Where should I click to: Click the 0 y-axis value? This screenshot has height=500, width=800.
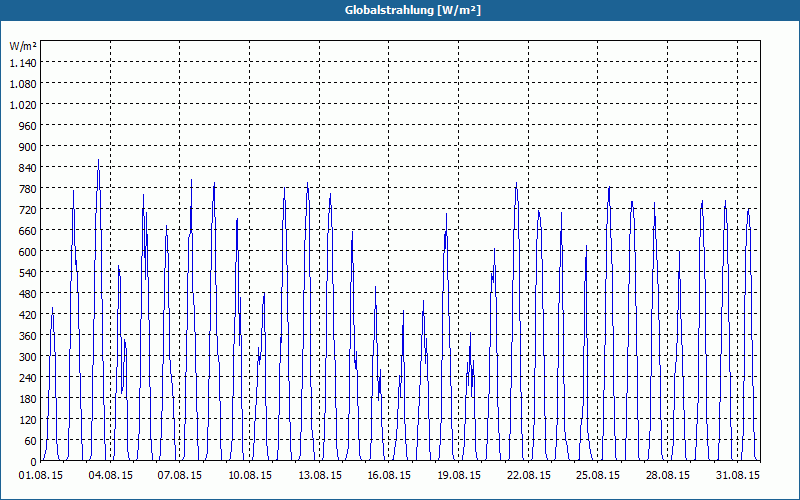pos(34,462)
